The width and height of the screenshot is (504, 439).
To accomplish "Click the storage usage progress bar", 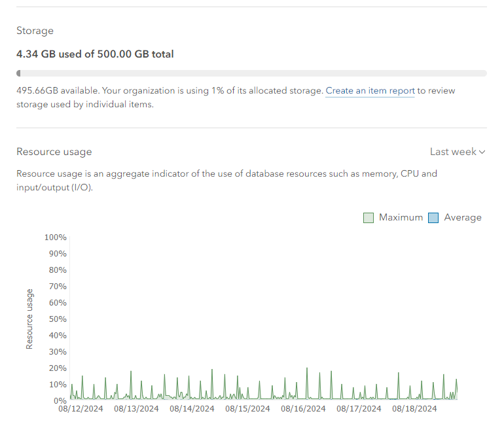I will 252,73.
